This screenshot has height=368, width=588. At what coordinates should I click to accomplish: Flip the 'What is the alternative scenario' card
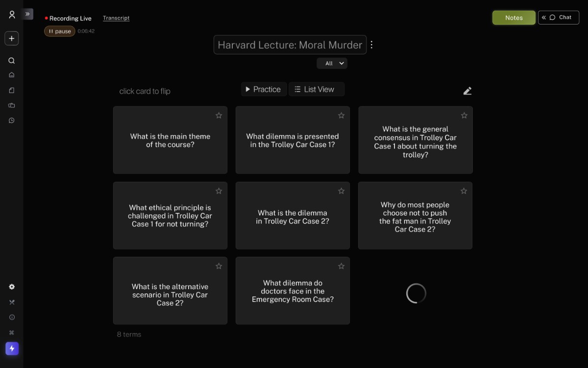pyautogui.click(x=170, y=291)
